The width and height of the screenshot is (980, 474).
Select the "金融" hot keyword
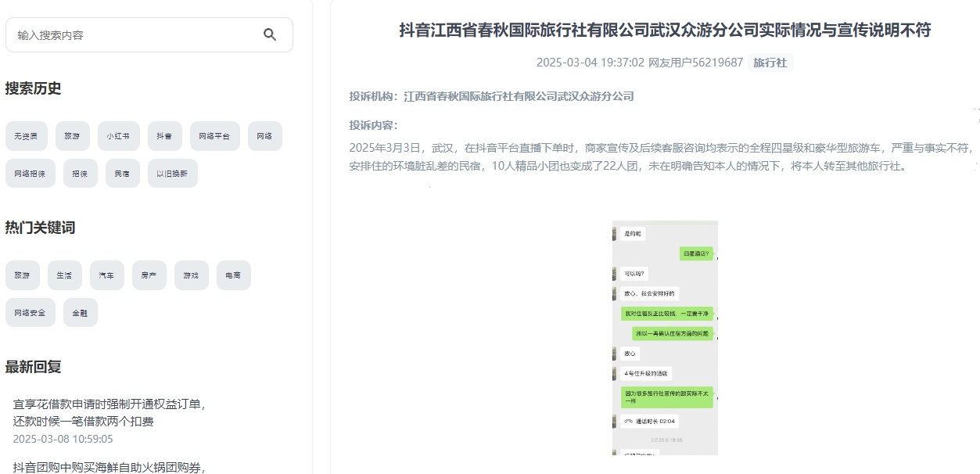(81, 312)
